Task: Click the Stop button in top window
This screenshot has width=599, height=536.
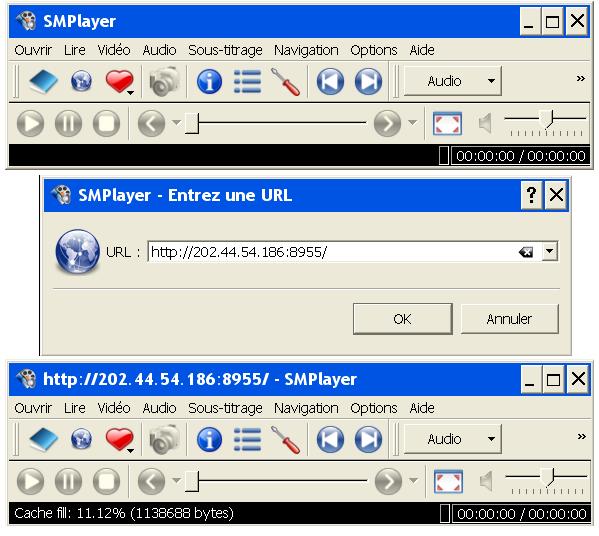Action: point(107,123)
